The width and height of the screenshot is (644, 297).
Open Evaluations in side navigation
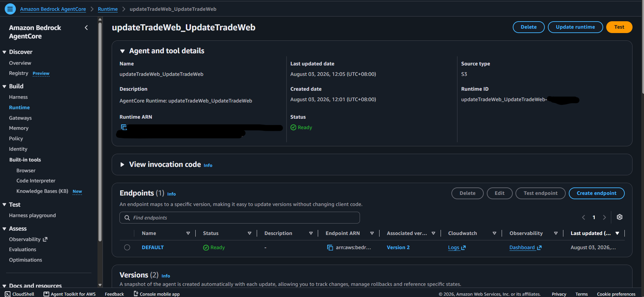click(x=23, y=249)
